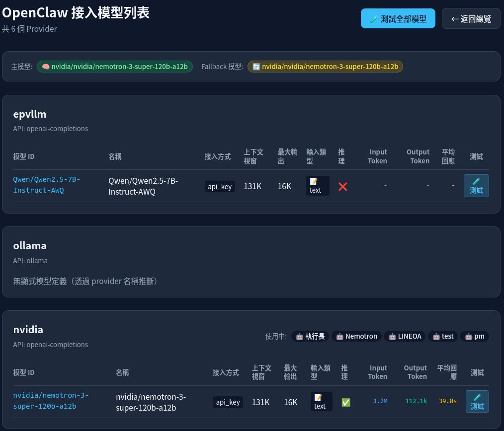504x431 pixels.
Task: Select the Fallback model nemotron badge
Action: (x=325, y=67)
